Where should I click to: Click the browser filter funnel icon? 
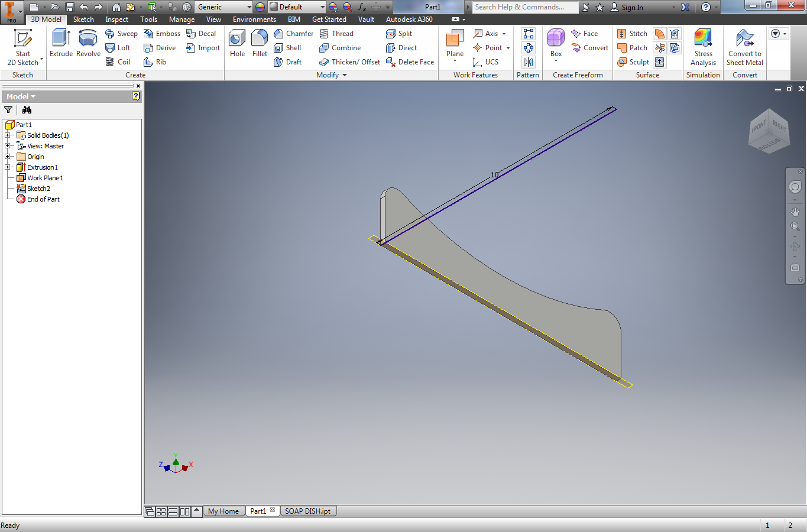coord(8,110)
